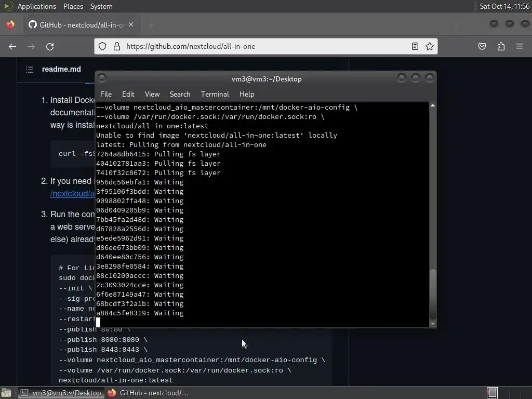Click the padlock site security icon

(x=117, y=46)
